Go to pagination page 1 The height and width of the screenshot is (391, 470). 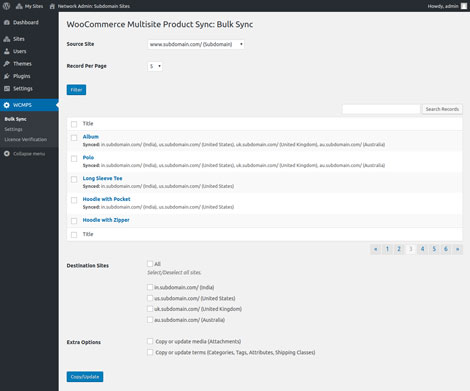(387, 249)
